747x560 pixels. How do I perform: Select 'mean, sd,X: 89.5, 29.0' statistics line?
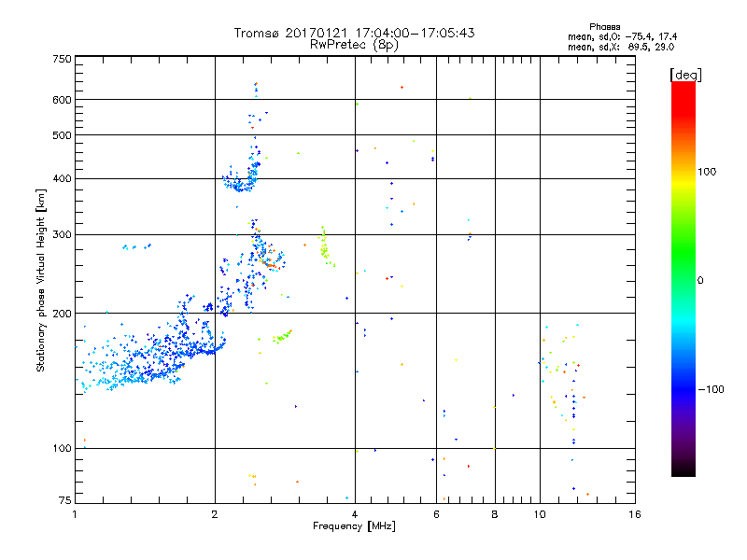tap(621, 47)
